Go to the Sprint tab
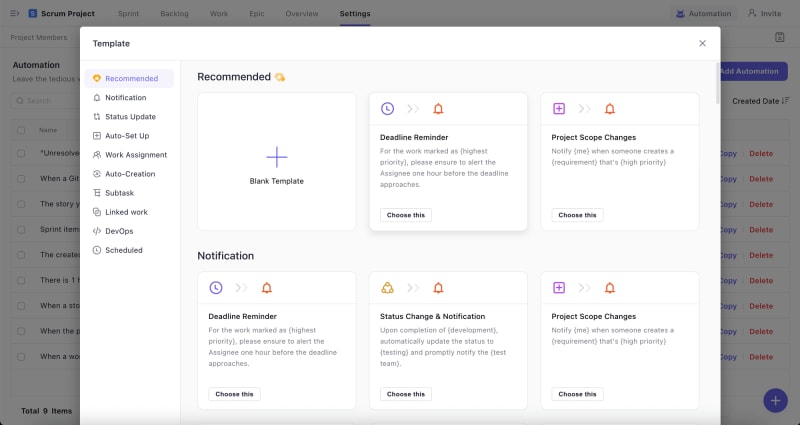This screenshot has width=800, height=425. point(128,14)
